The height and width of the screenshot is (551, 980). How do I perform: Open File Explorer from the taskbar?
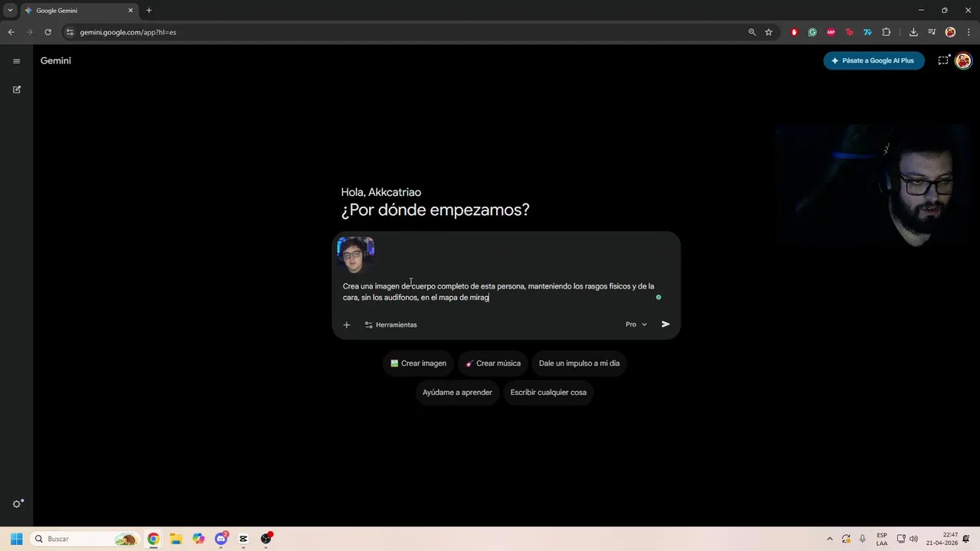click(x=175, y=539)
